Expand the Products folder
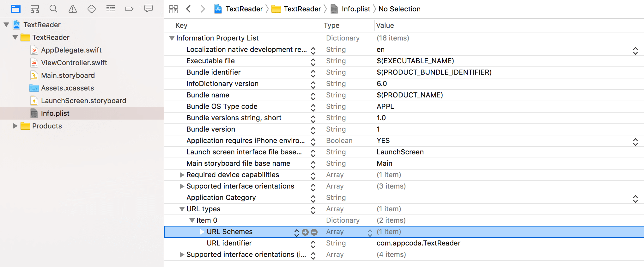 pyautogui.click(x=15, y=126)
